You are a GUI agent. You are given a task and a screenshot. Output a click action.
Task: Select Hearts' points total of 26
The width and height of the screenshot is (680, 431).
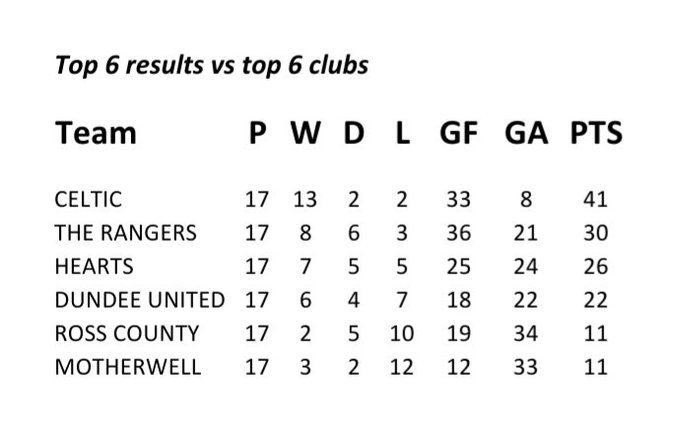pyautogui.click(x=595, y=267)
